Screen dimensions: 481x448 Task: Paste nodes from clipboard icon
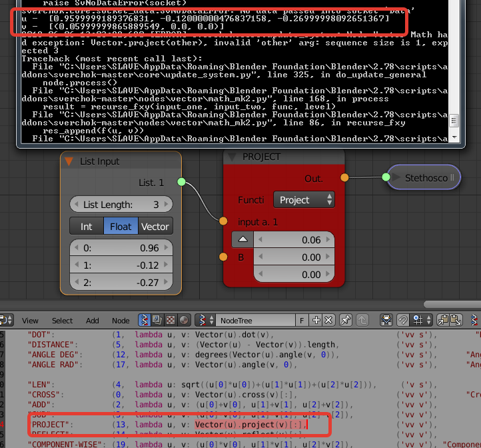tap(456, 320)
